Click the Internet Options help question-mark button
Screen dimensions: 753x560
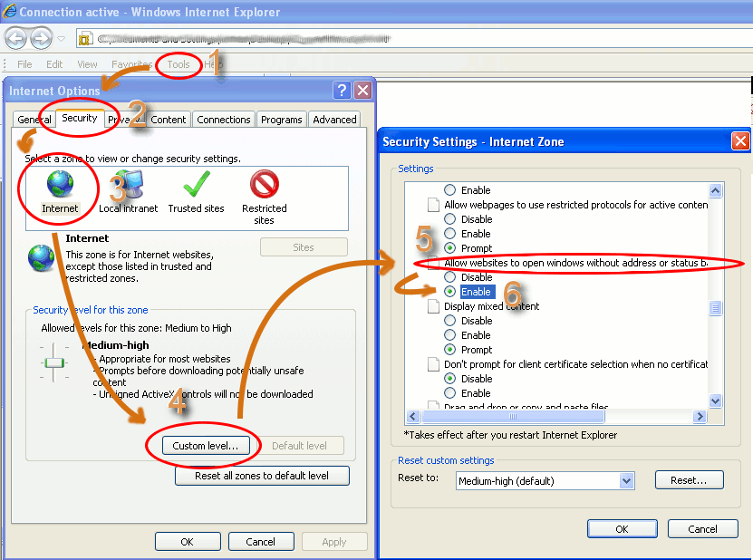(342, 91)
